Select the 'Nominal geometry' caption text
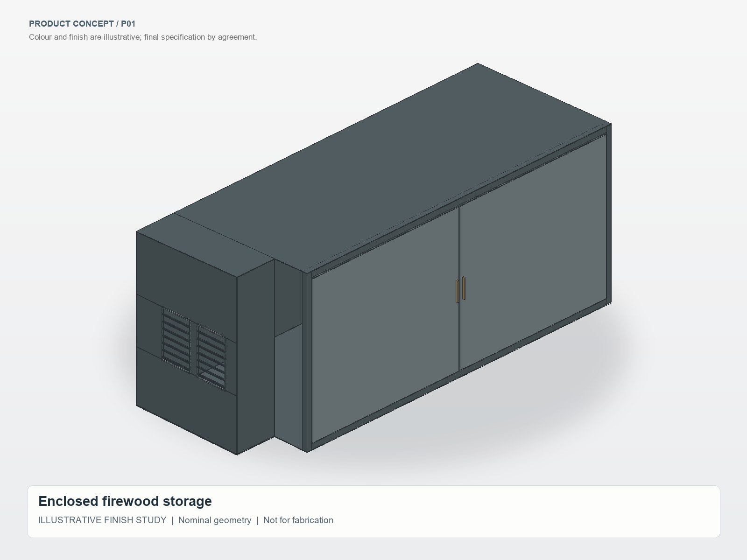Screen dimensions: 747x560 pos(215,520)
